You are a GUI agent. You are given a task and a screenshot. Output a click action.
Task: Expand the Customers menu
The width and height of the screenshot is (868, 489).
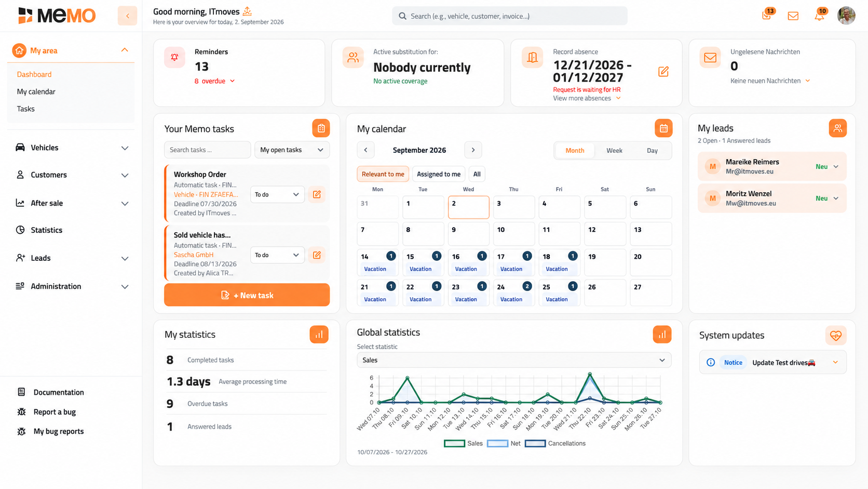click(71, 175)
